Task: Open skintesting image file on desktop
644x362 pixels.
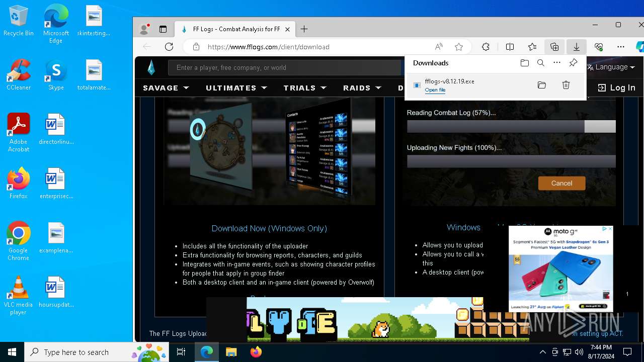Action: click(94, 21)
